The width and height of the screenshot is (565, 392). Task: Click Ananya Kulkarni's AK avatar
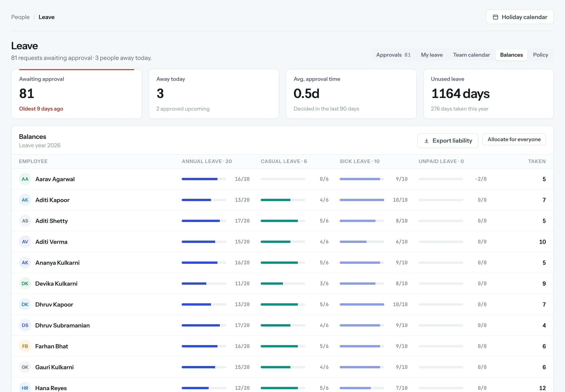(x=25, y=263)
